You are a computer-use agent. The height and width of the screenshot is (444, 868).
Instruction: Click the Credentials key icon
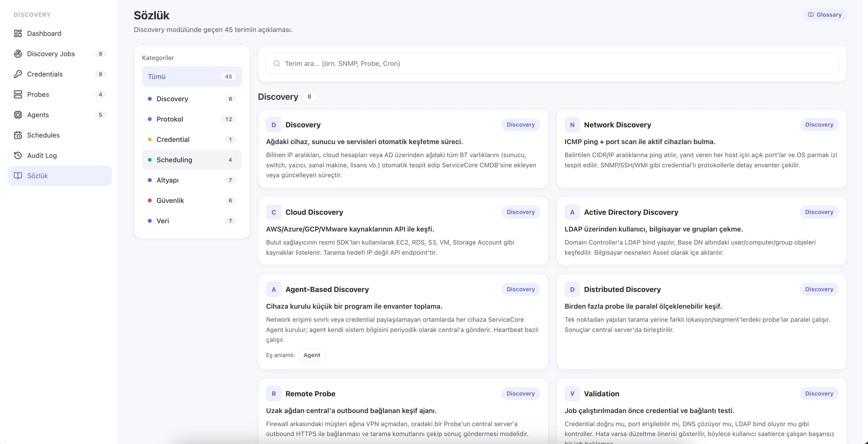18,74
